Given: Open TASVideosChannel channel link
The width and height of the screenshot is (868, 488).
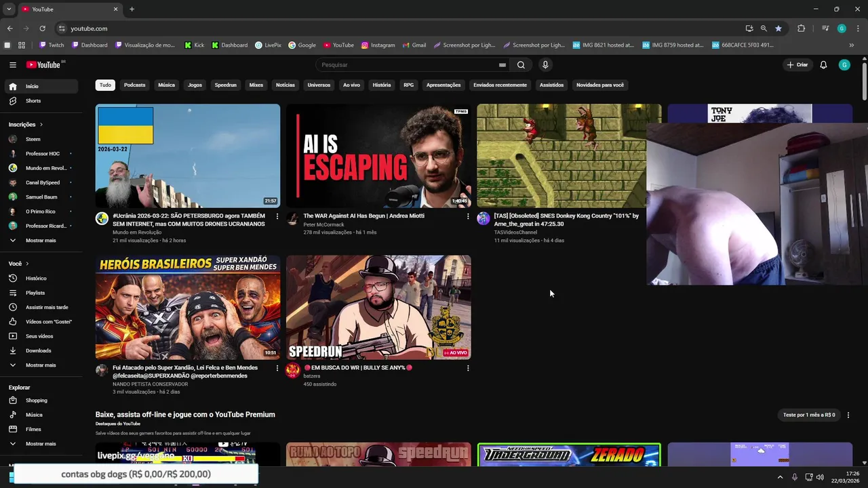Looking at the screenshot, I should [x=515, y=232].
